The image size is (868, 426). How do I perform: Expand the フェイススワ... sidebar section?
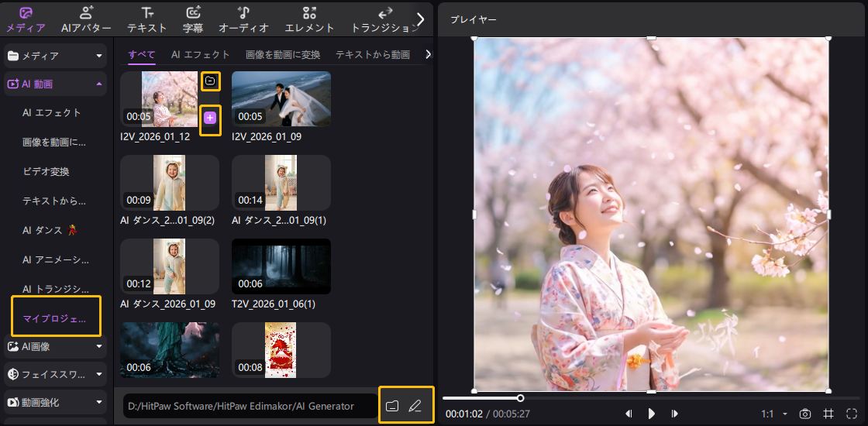[x=55, y=375]
